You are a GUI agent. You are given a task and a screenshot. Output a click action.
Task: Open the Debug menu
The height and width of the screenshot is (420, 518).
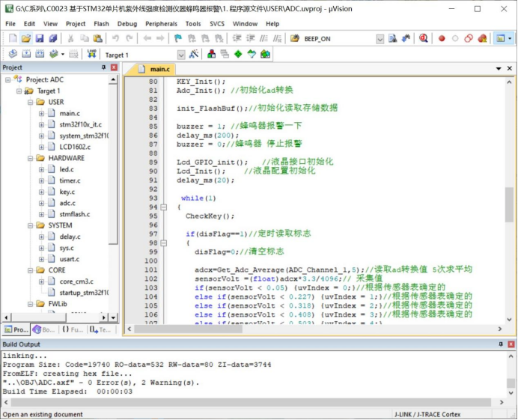pos(127,24)
